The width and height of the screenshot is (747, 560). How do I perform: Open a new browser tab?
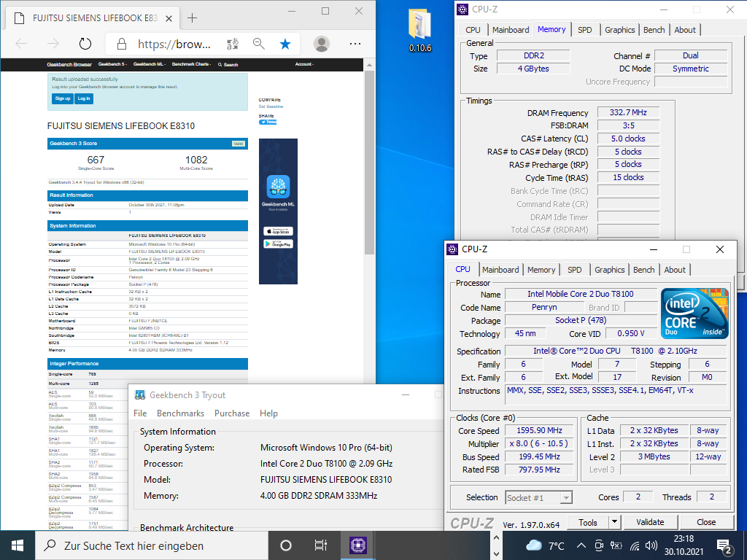(192, 18)
